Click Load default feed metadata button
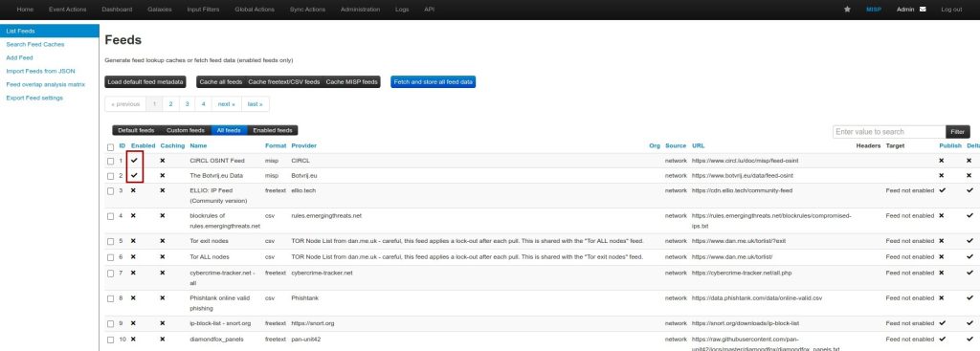 click(x=145, y=82)
